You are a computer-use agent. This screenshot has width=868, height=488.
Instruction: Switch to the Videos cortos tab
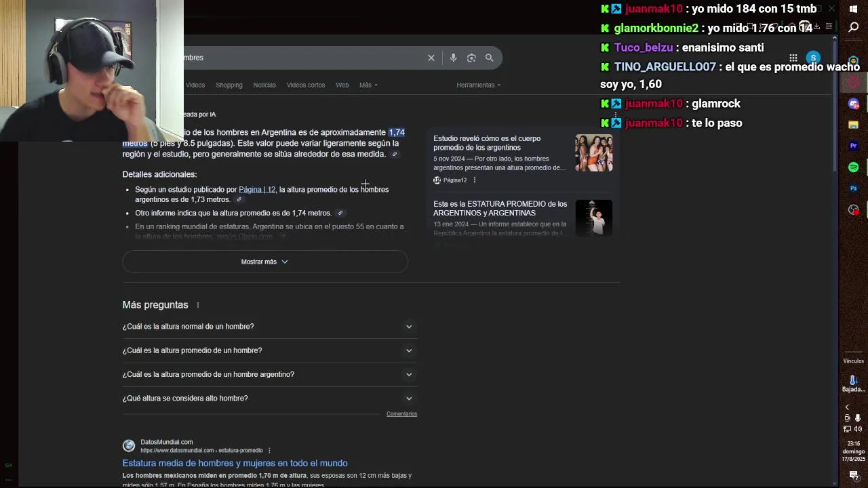tap(306, 85)
